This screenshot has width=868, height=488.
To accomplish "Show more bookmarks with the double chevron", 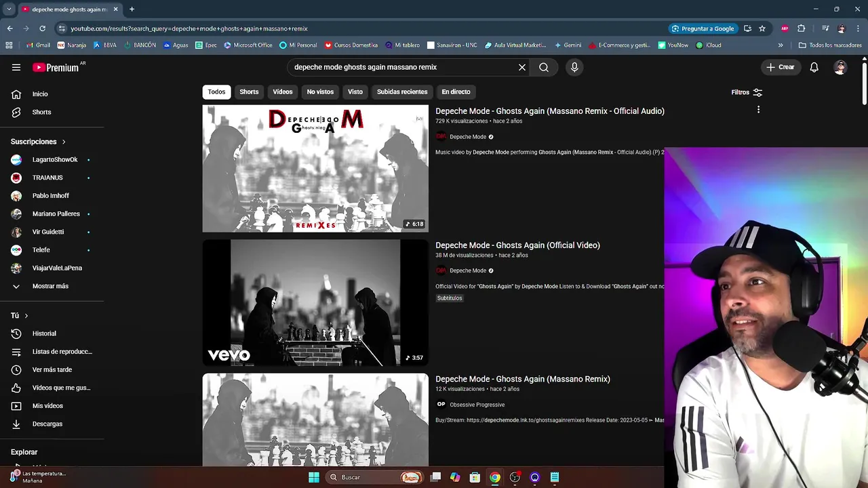I will [x=781, y=45].
